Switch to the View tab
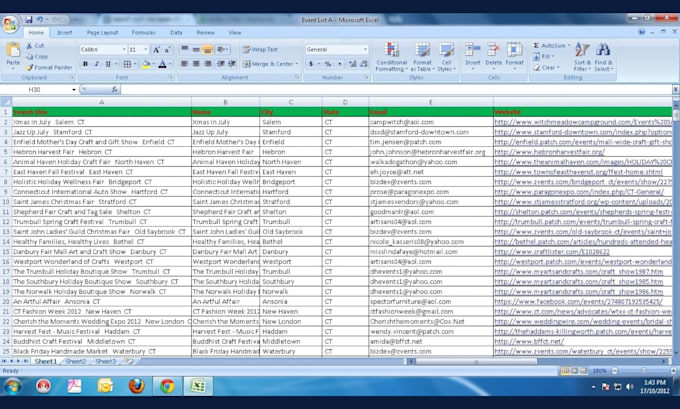 click(235, 33)
